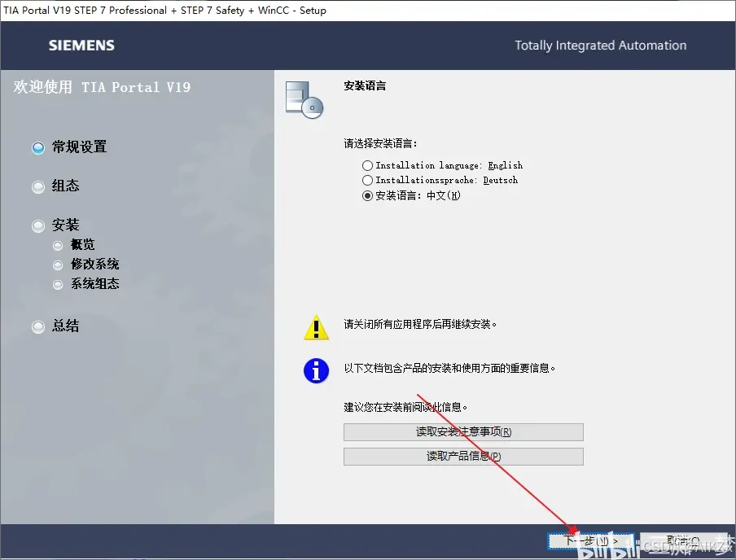The height and width of the screenshot is (560, 736).
Task: Click the SIEMENS logo
Action: (81, 46)
